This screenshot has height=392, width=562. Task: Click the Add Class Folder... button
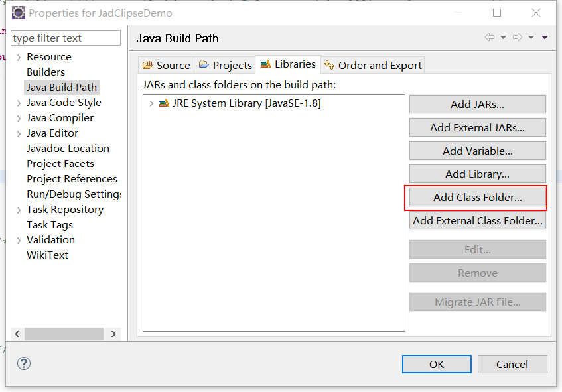478,198
